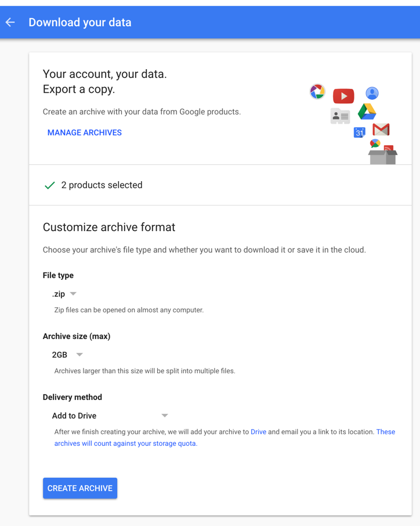This screenshot has height=526, width=420.
Task: Follow the Drive hyperlink in description
Action: [x=258, y=432]
